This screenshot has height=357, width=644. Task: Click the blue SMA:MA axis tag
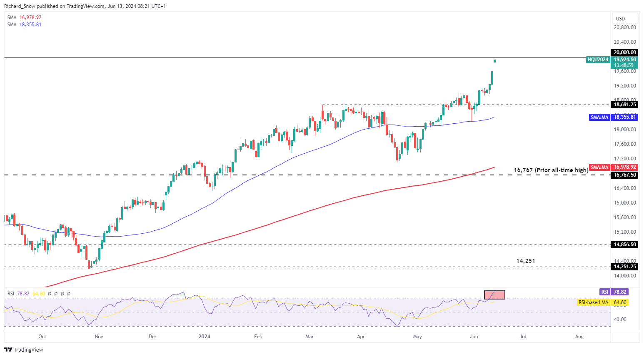(x=599, y=117)
